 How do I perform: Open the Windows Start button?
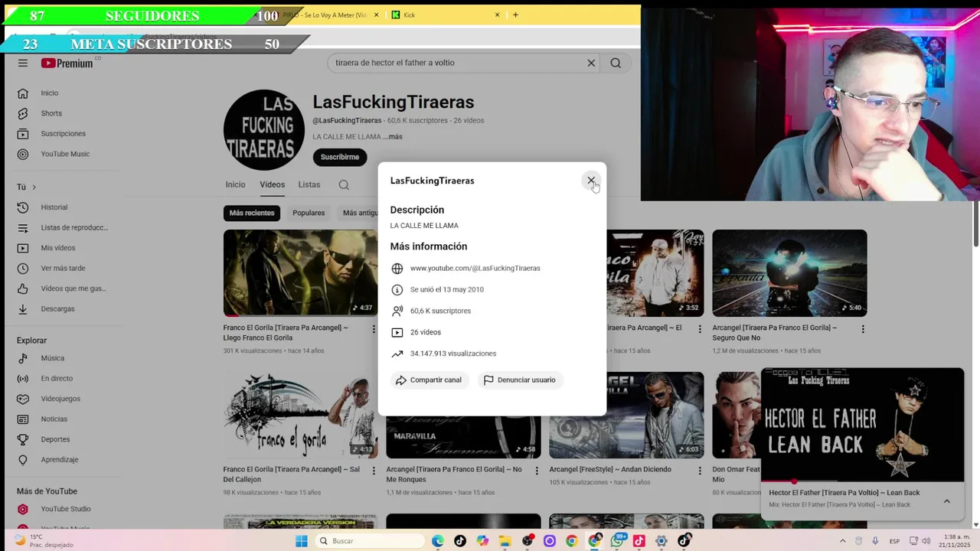tap(302, 541)
